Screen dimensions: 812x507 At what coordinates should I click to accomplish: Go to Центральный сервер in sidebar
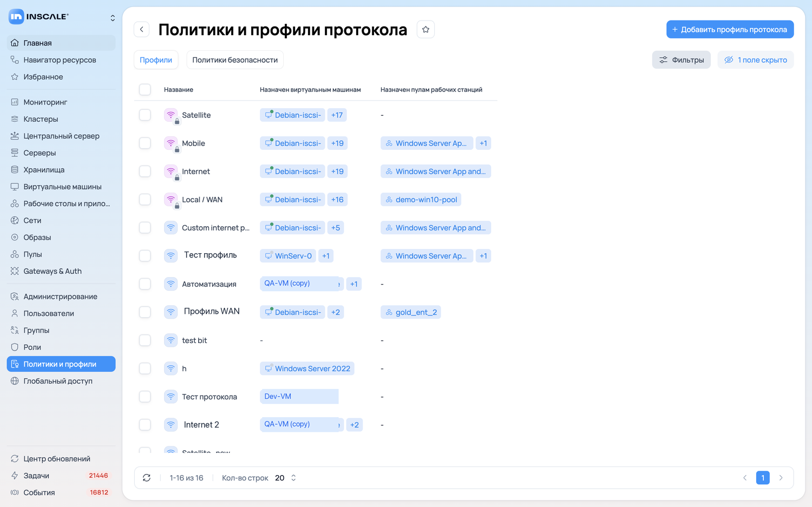tap(61, 136)
